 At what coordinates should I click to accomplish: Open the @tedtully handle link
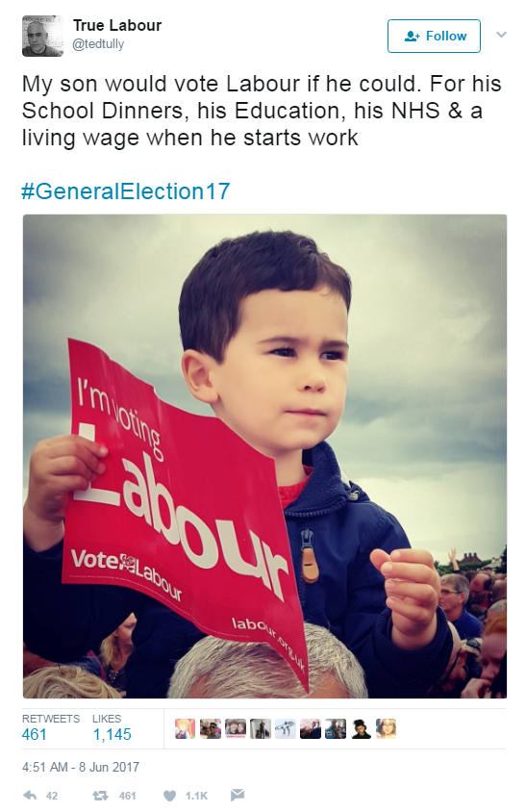(x=98, y=44)
